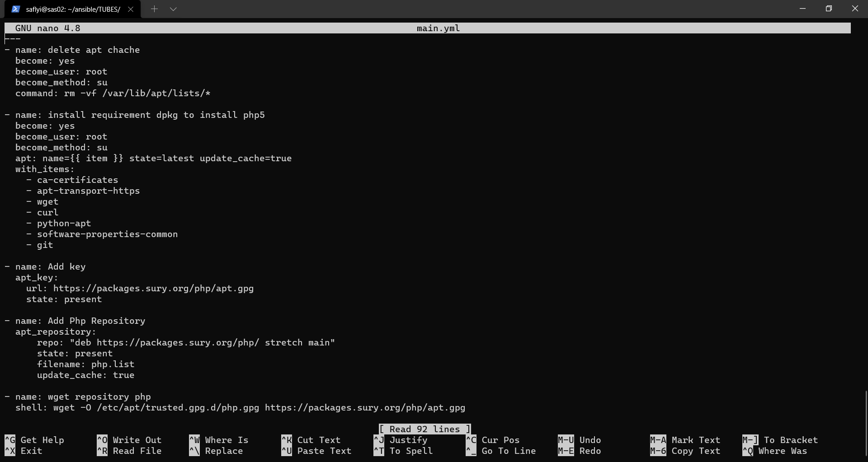Screen dimensions: 868x462
Task: Click the 'name: install requirement dpkg' line
Action: coord(135,115)
